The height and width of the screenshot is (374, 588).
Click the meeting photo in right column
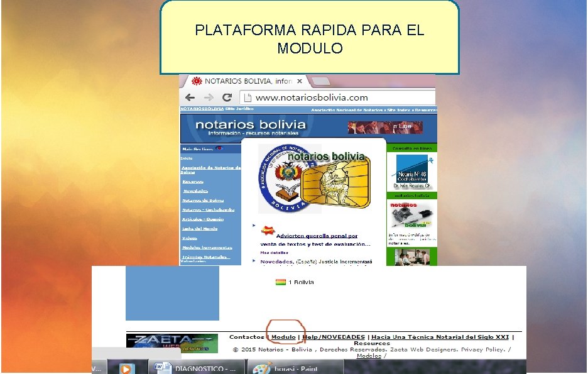(411, 257)
